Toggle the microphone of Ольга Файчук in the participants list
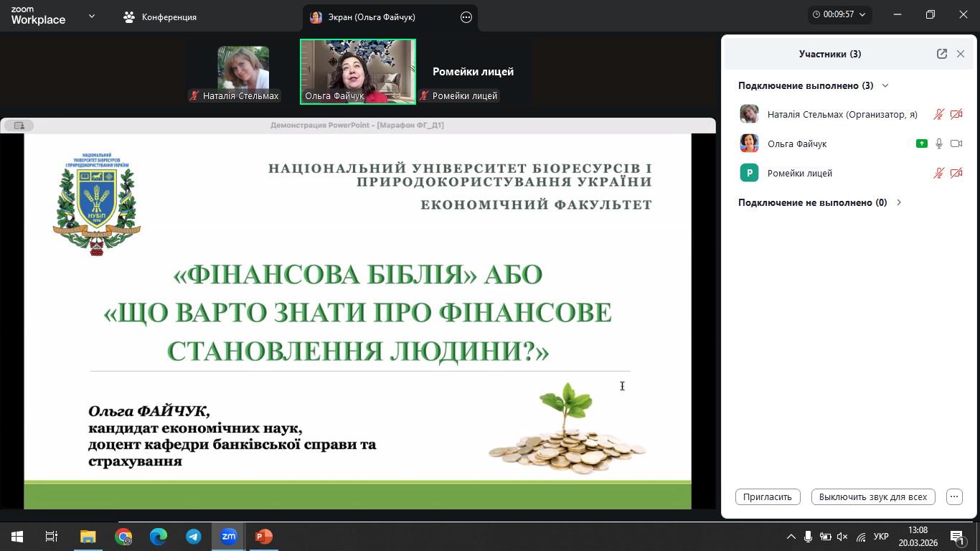The image size is (980, 551). [x=938, y=143]
